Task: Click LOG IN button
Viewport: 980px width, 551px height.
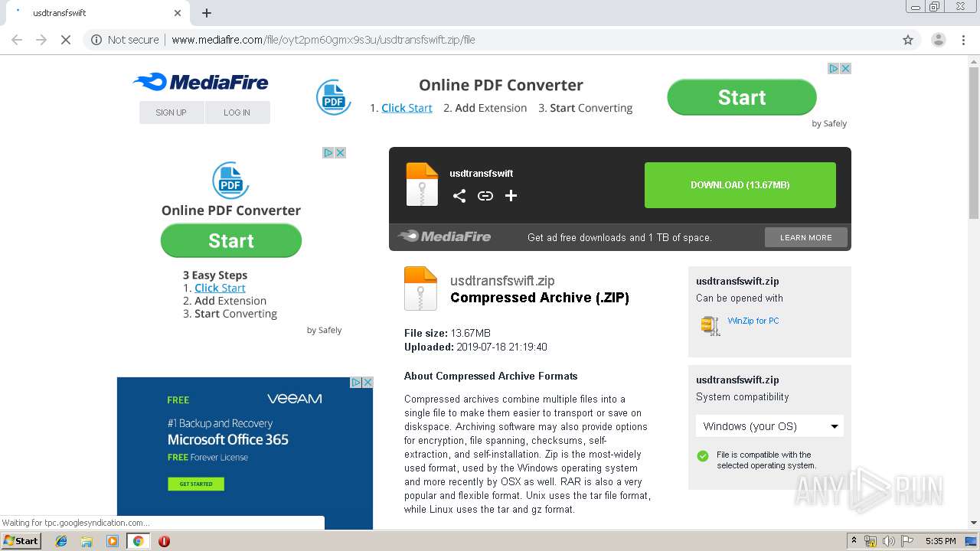Action: pyautogui.click(x=237, y=112)
